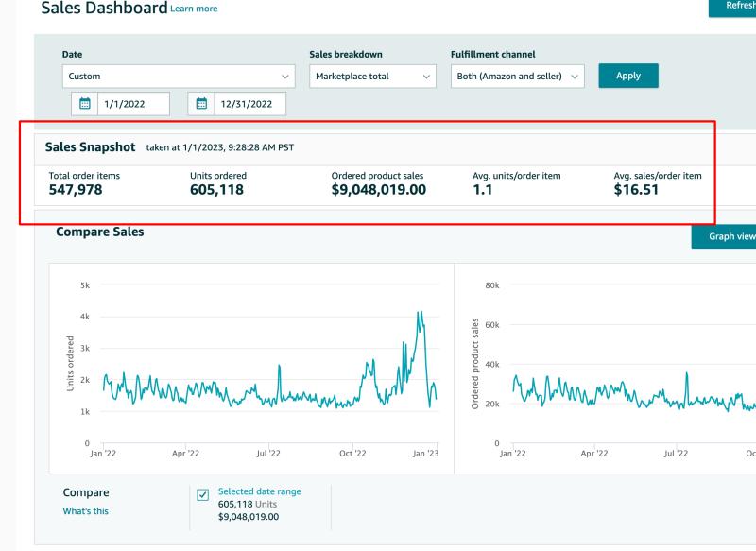Switch to Graph view tab
The image size is (756, 551).
(724, 236)
